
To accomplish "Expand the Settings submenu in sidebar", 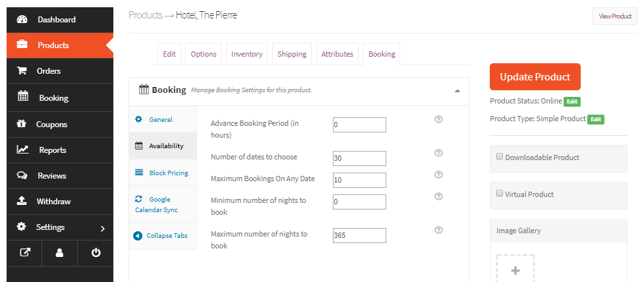I will coord(102,228).
